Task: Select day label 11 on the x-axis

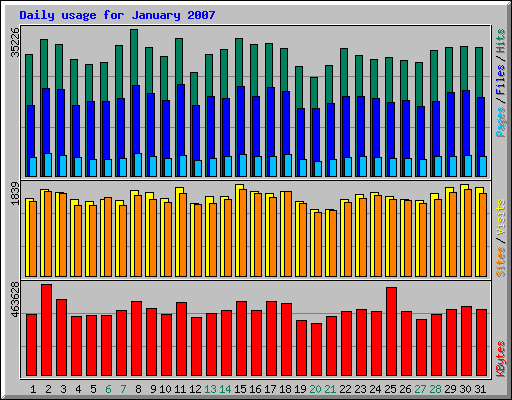Action: 180,389
